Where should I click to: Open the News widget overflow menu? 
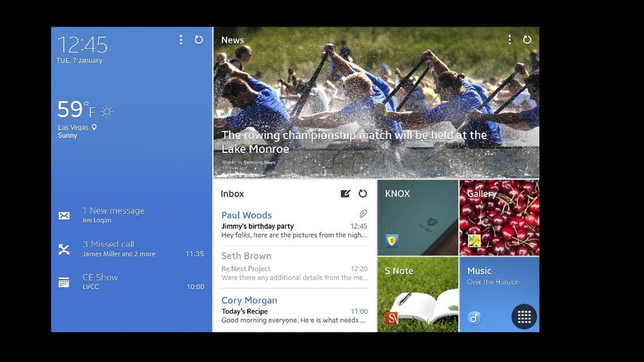[x=510, y=40]
